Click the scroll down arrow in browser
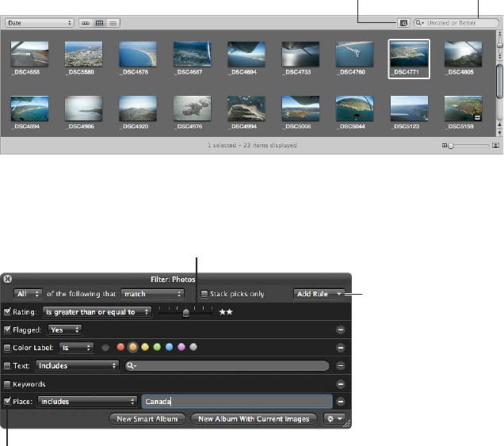The height and width of the screenshot is (446, 504). pyautogui.click(x=499, y=132)
